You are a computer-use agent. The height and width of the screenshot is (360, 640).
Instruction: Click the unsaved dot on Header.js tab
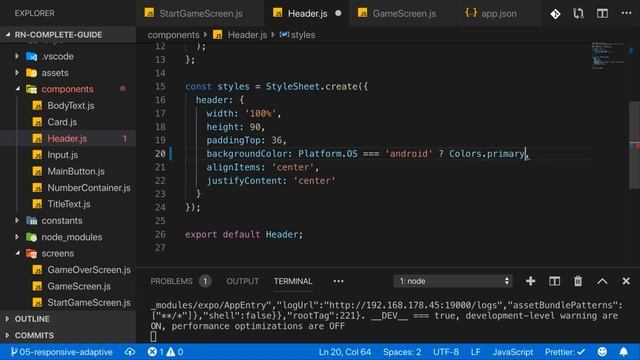click(338, 13)
